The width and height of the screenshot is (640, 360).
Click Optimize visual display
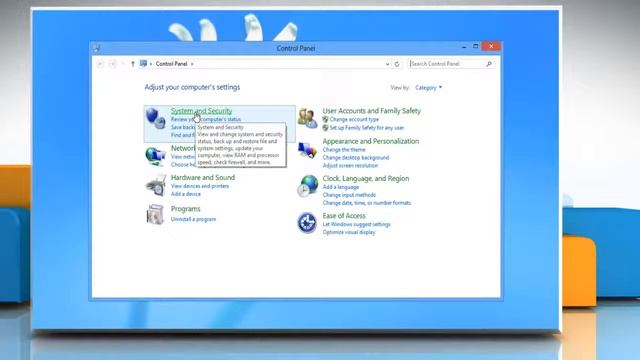(349, 232)
